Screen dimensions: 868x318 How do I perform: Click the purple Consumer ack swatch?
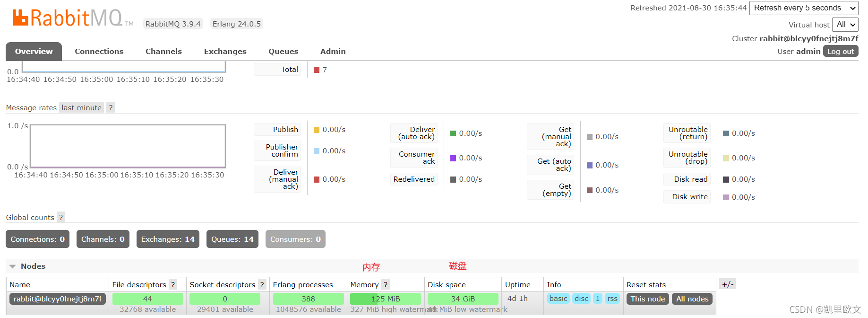(453, 158)
